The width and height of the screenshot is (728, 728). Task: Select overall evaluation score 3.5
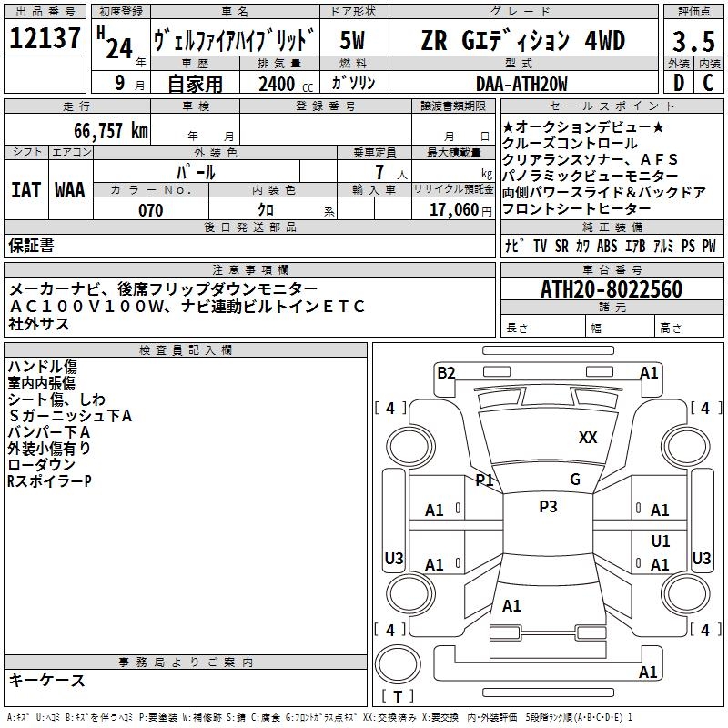pos(693,41)
